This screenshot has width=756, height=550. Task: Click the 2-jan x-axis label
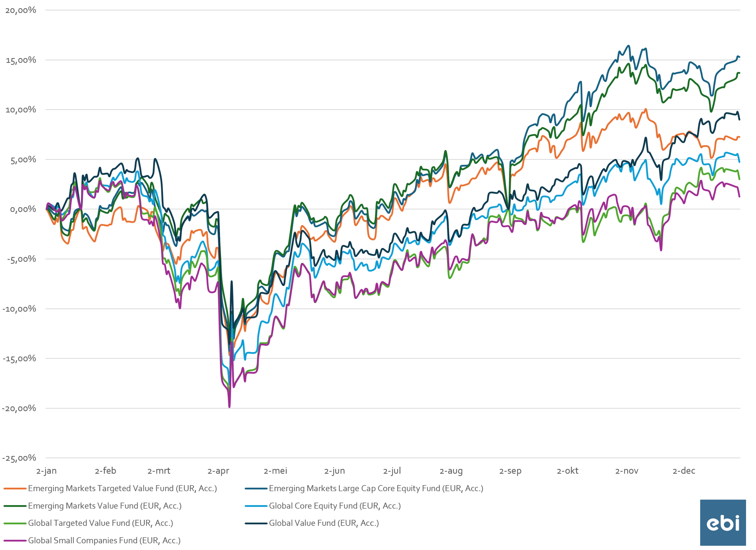[x=46, y=471]
